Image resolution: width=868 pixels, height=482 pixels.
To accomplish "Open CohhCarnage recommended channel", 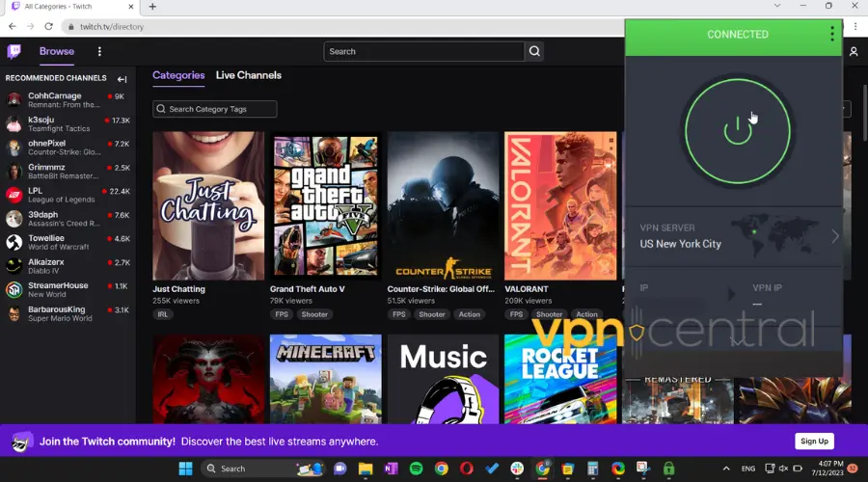I will click(68, 100).
